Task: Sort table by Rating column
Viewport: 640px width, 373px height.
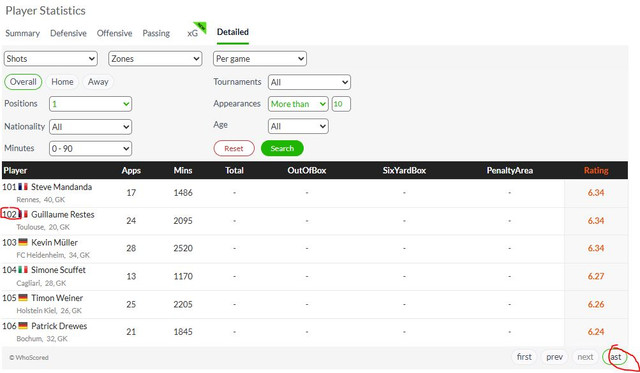Action: (596, 171)
